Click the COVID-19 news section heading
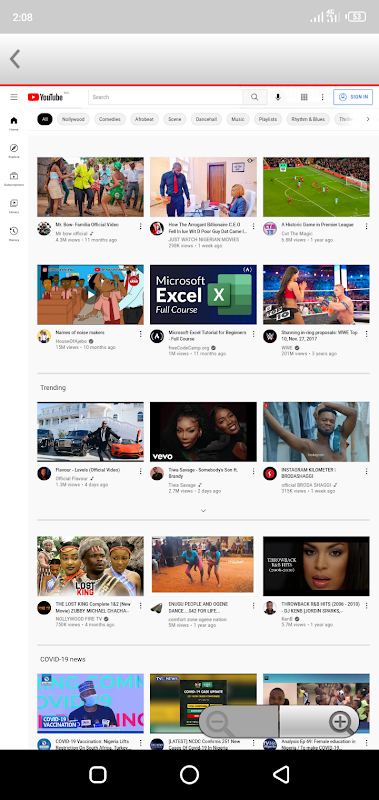This screenshot has height=800, width=379. pyautogui.click(x=63, y=659)
